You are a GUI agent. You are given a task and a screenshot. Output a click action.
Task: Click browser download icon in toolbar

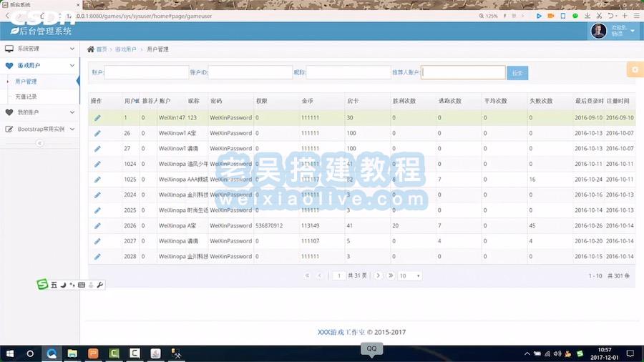587,16
